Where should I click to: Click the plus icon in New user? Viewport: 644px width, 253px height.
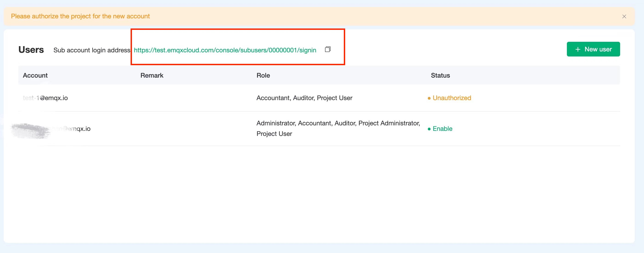[577, 49]
